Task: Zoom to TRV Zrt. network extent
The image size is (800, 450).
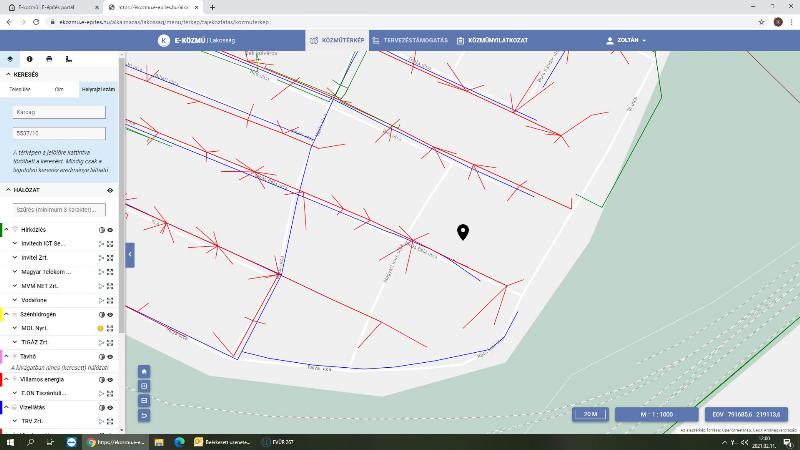Action: pyautogui.click(x=110, y=421)
